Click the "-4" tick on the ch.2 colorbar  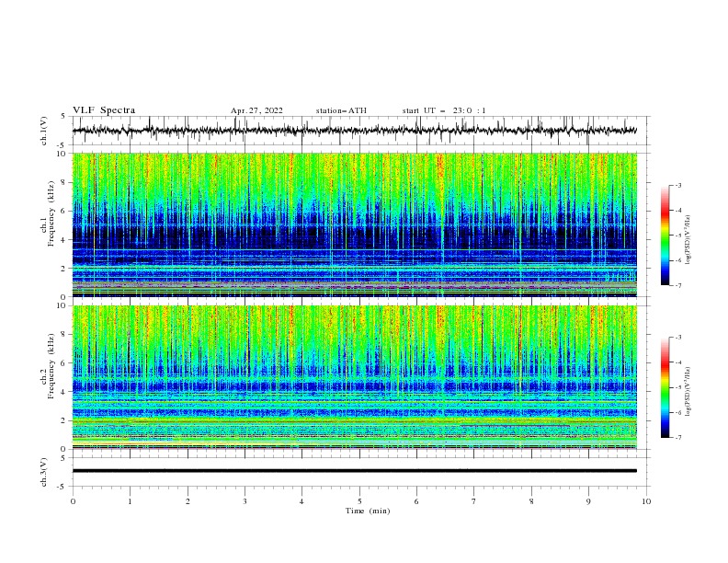678,362
